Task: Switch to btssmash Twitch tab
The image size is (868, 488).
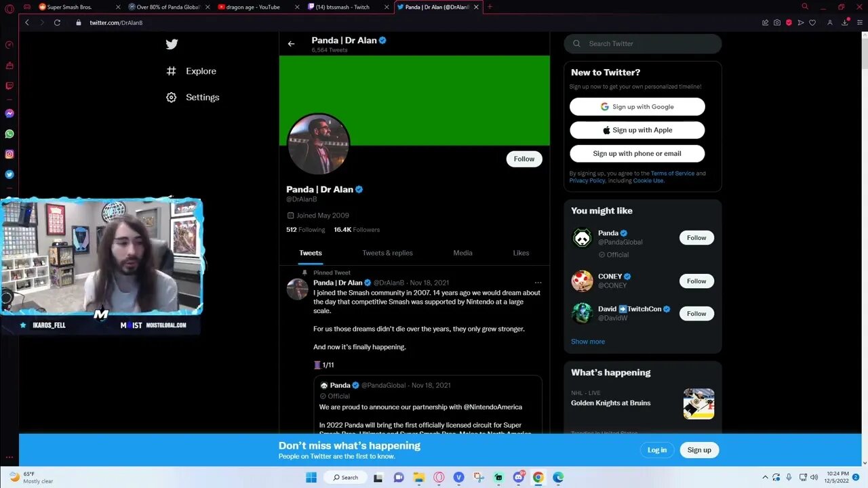Action: (348, 7)
